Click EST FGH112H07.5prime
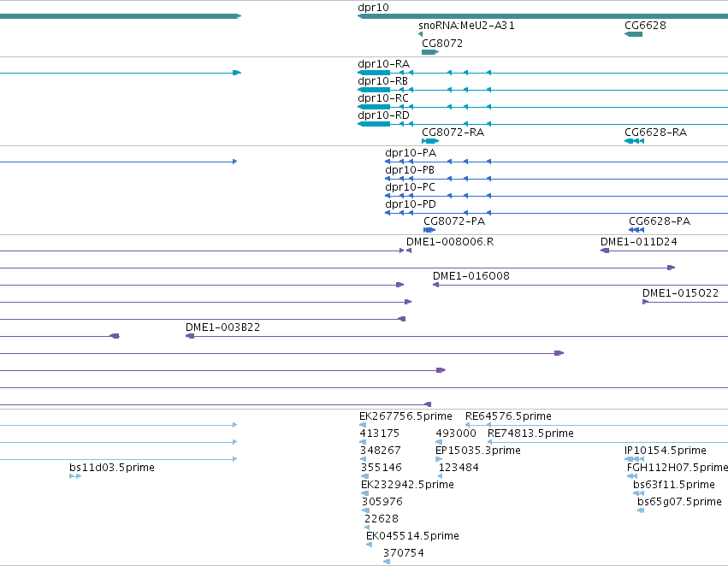Screen dimensions: 728x566 678,469
